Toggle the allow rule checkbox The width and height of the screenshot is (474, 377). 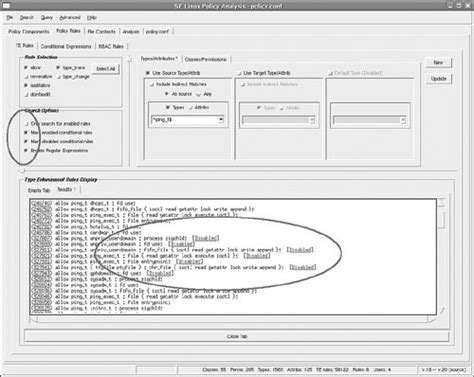(x=26, y=68)
